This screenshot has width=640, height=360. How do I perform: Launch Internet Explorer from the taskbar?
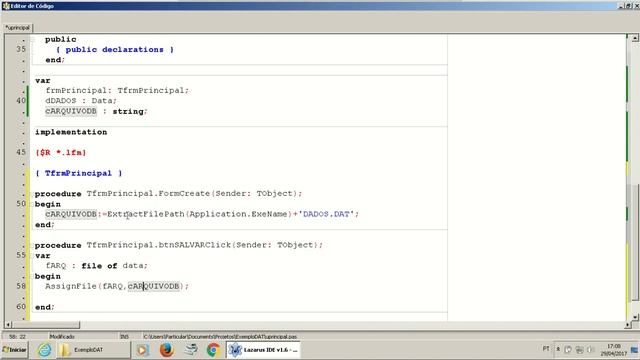44,350
